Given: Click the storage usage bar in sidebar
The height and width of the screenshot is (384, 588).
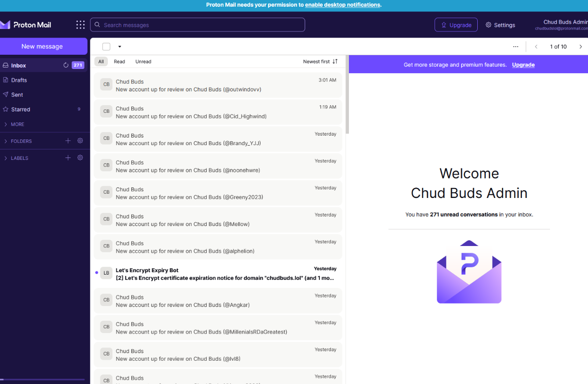Looking at the screenshot, I should pyautogui.click(x=42, y=380).
